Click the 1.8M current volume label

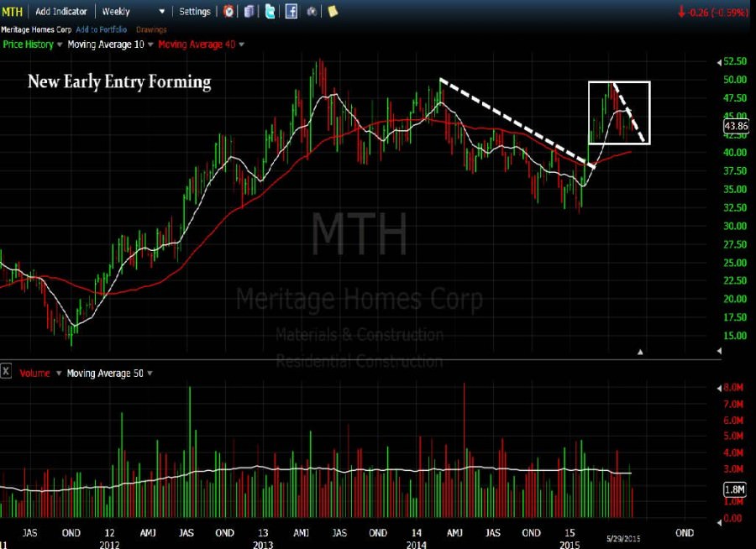pos(735,489)
